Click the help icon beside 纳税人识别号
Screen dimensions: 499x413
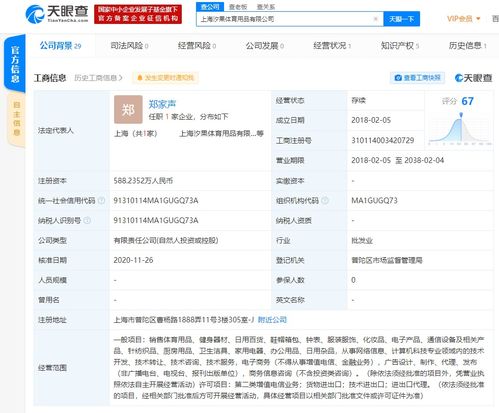[x=87, y=220]
